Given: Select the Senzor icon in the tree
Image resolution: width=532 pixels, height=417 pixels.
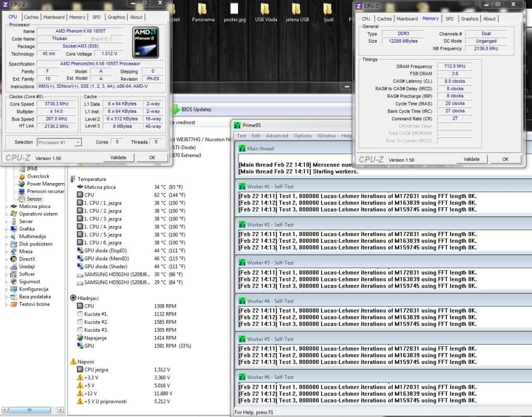Looking at the screenshot, I should tap(22, 199).
